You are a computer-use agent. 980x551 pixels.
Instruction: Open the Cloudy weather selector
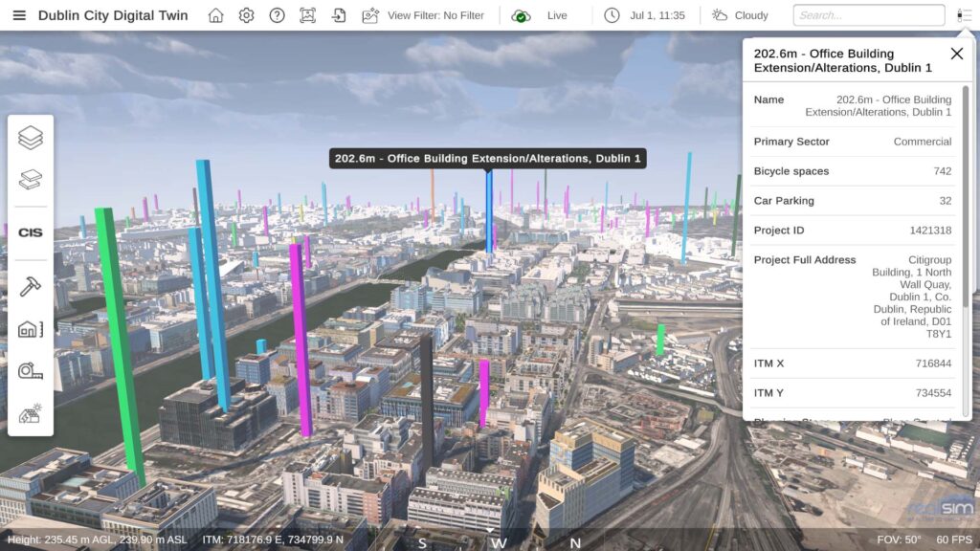coord(751,15)
